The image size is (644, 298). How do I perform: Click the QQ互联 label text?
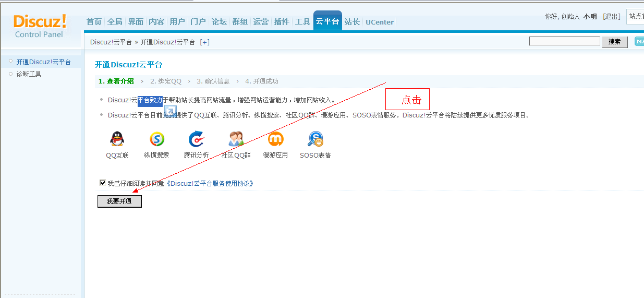click(117, 155)
